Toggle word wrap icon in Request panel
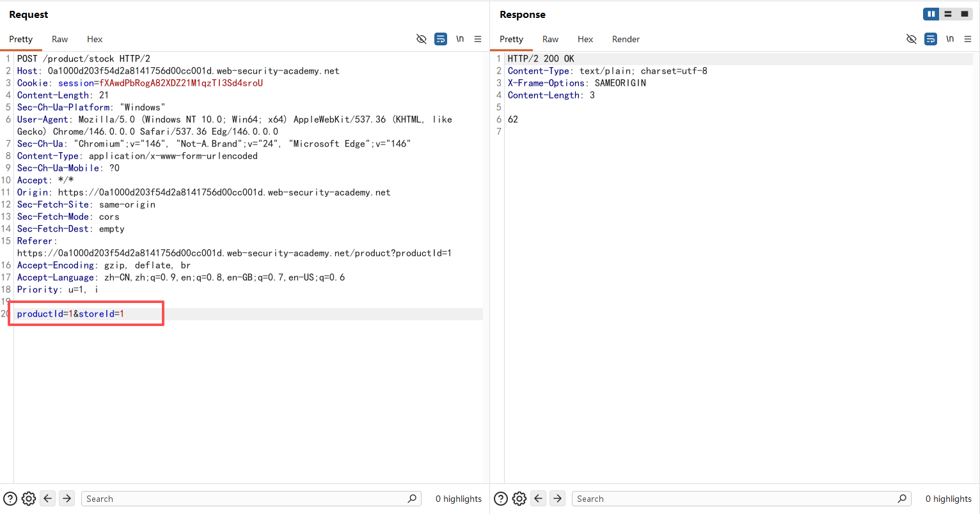The image size is (980, 514). point(441,39)
